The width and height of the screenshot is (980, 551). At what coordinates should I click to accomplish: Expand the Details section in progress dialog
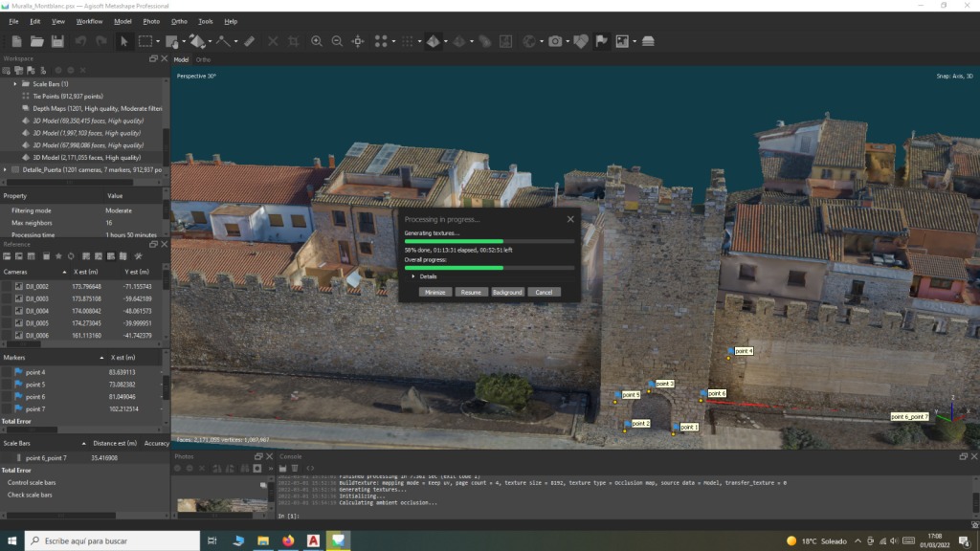(413, 276)
